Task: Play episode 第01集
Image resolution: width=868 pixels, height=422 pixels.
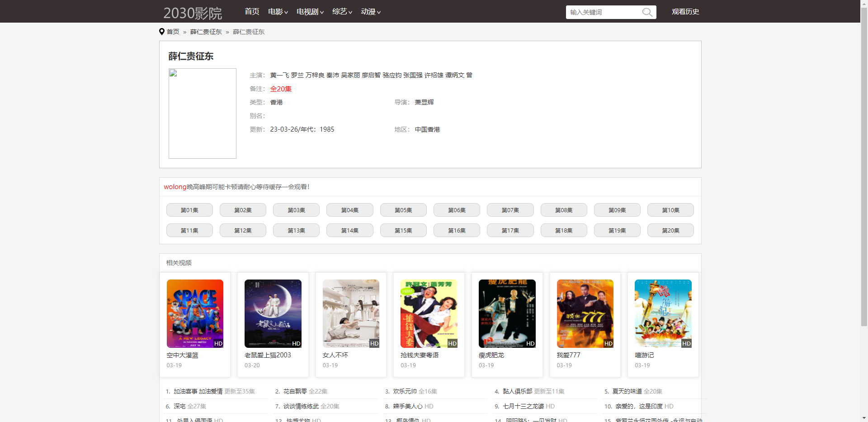Action: (189, 210)
